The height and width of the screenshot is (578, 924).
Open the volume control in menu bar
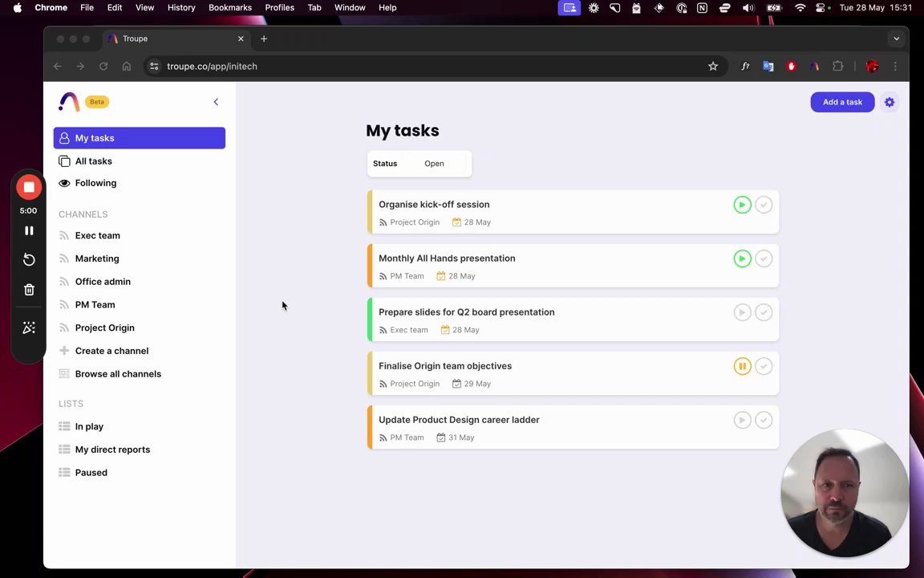[x=748, y=8]
